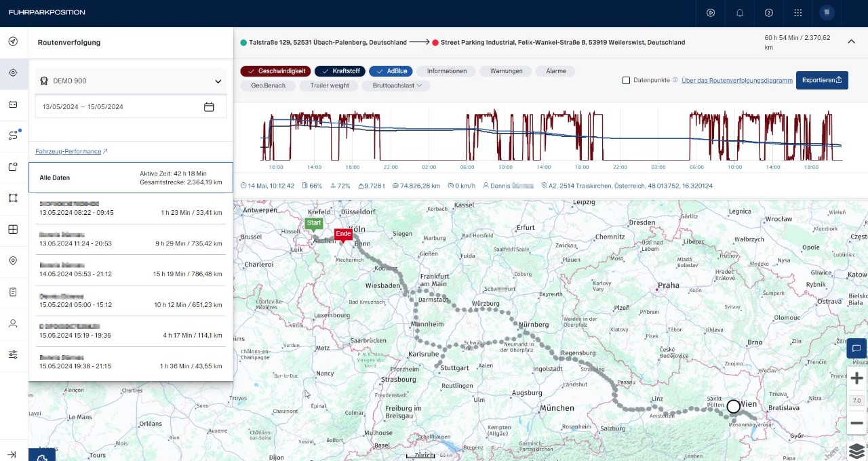This screenshot has width=868, height=461.
Task: Select trip 14.05.2024 05:53 - 21:12
Action: click(131, 270)
